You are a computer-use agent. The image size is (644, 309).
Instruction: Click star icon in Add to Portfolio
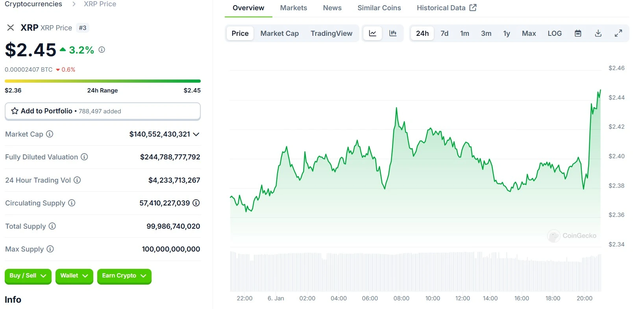coord(15,111)
